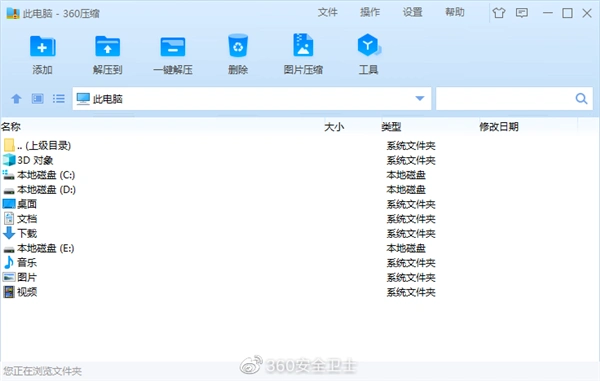Click the drive icon for 本地磁盘 (D:)

point(9,190)
